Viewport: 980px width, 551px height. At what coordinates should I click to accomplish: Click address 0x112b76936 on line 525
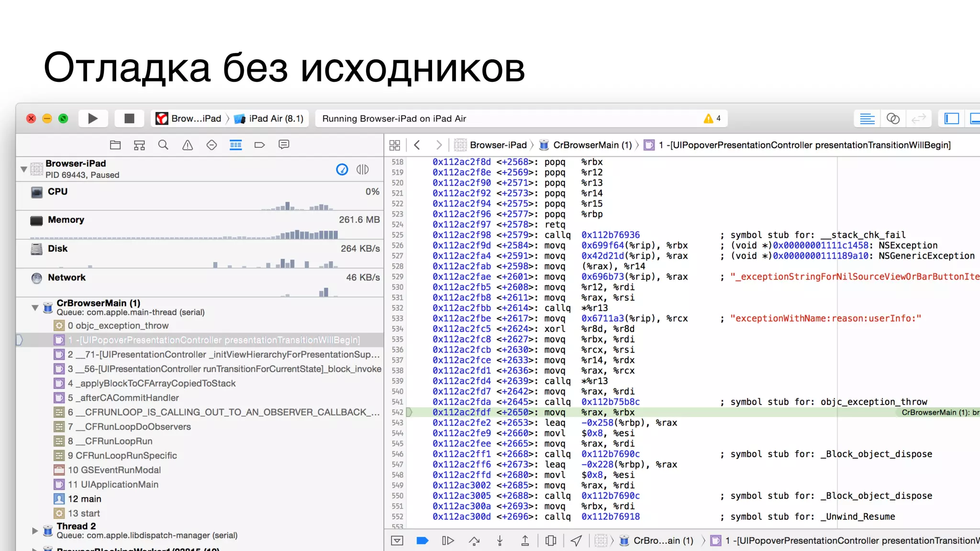tap(611, 235)
